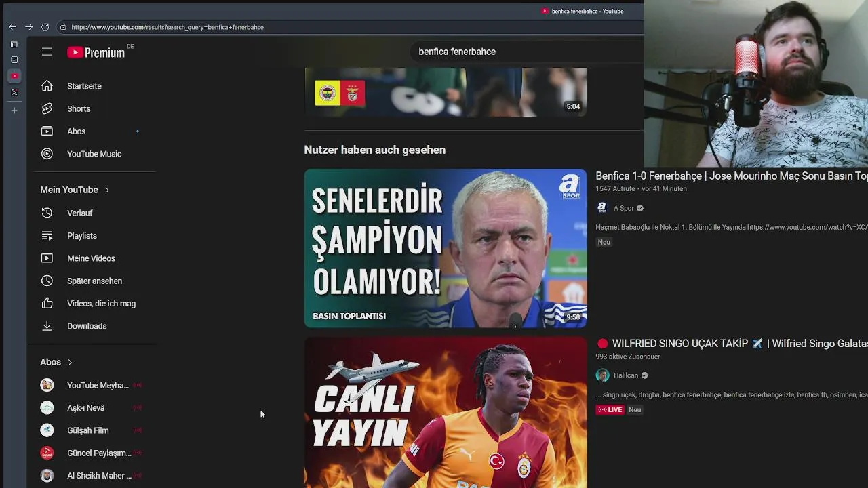Click the YouTube Meyha... channel avatar

tap(47, 385)
